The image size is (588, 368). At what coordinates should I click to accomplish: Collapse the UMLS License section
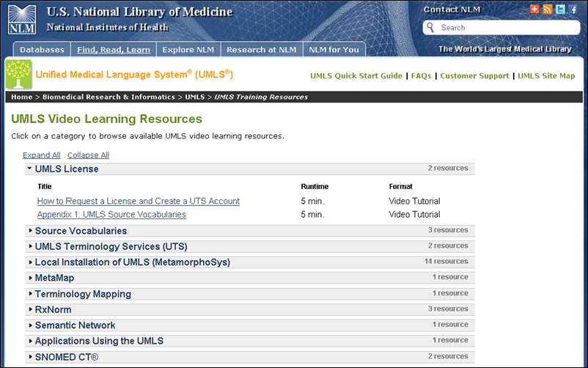(250, 169)
